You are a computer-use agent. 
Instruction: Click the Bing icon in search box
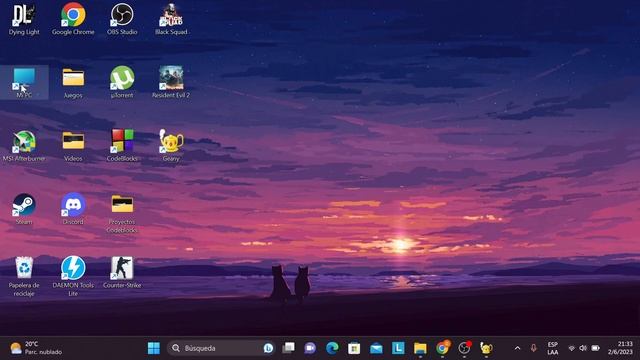pos(268,348)
